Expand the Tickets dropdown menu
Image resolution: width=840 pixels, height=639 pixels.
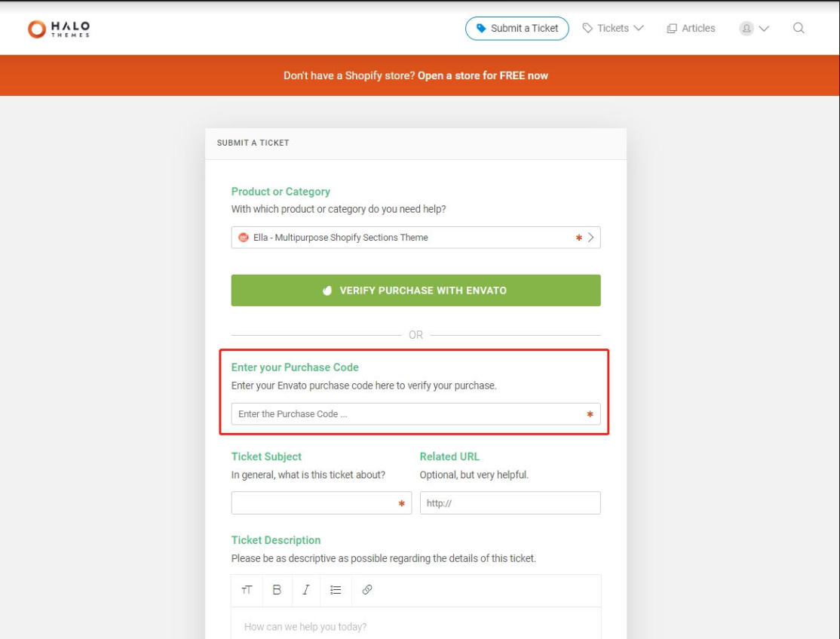tap(613, 29)
